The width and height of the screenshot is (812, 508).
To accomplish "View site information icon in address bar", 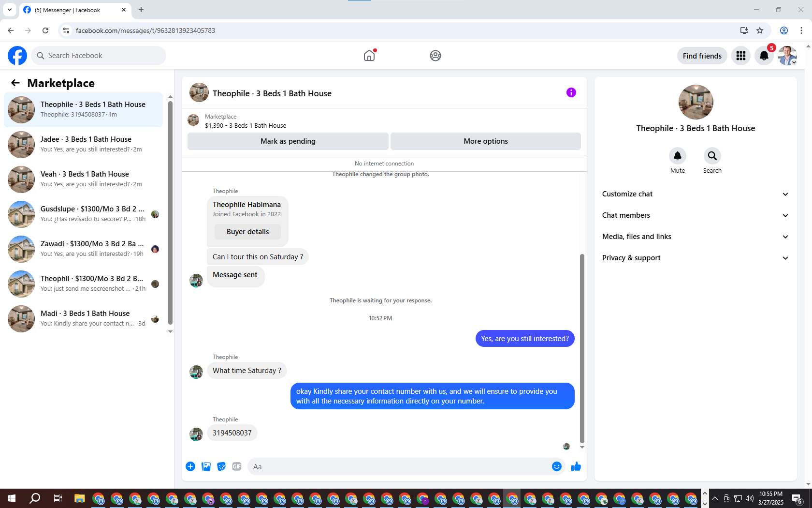I will click(x=66, y=30).
